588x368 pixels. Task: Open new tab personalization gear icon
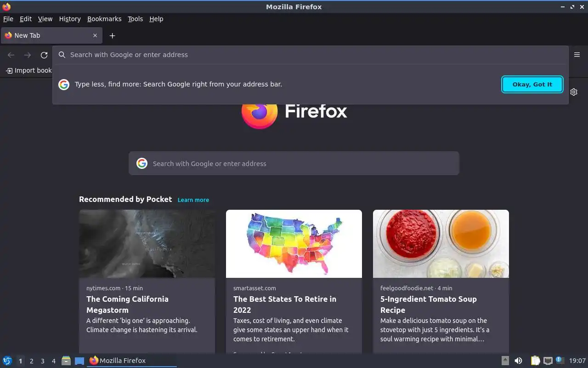574,92
